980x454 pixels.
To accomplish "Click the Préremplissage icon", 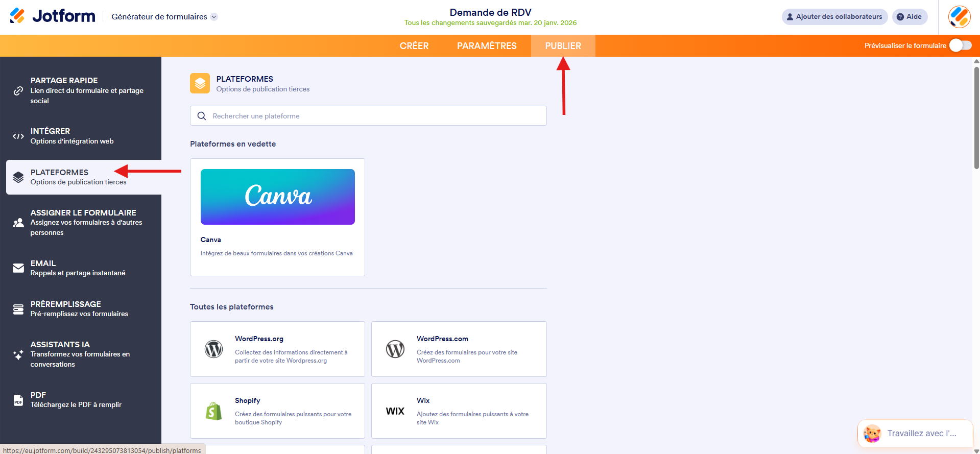I will coord(18,309).
